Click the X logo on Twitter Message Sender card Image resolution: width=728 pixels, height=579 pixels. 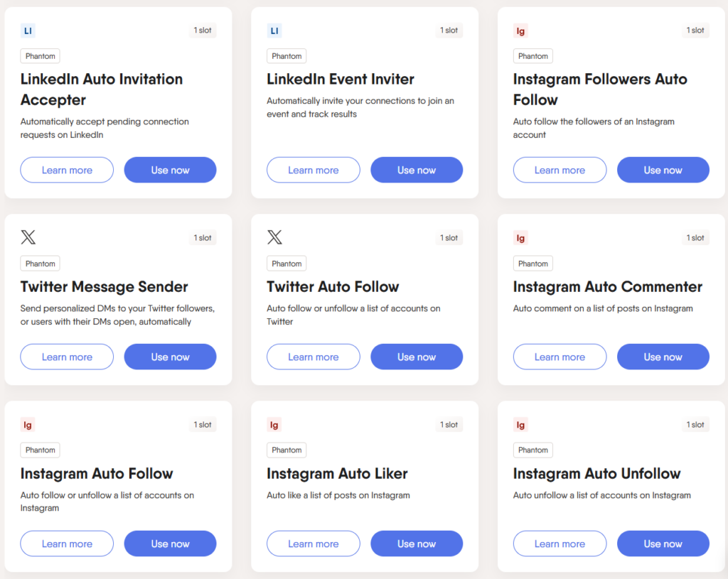tap(28, 237)
